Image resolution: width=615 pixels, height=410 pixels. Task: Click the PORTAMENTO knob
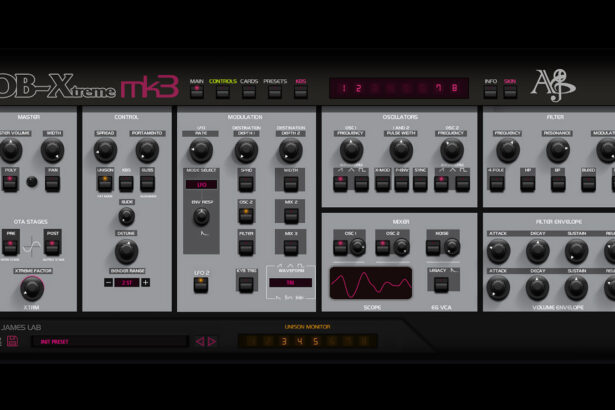point(147,151)
